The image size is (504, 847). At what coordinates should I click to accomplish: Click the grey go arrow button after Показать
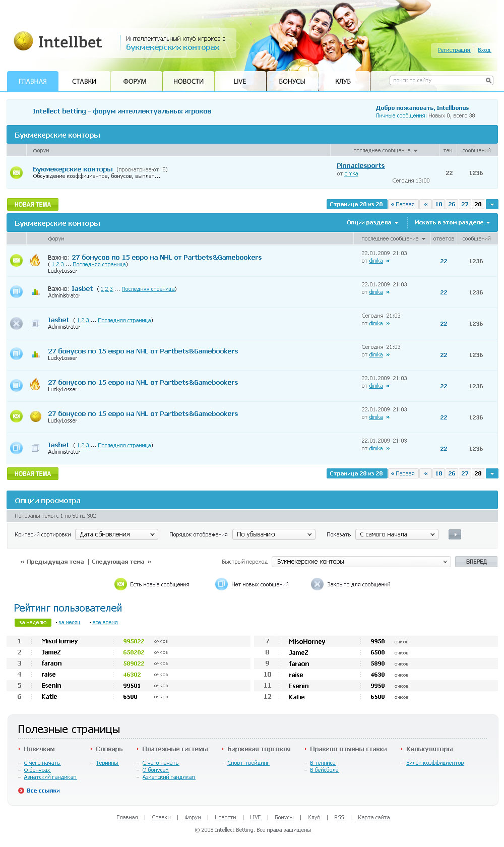455,534
